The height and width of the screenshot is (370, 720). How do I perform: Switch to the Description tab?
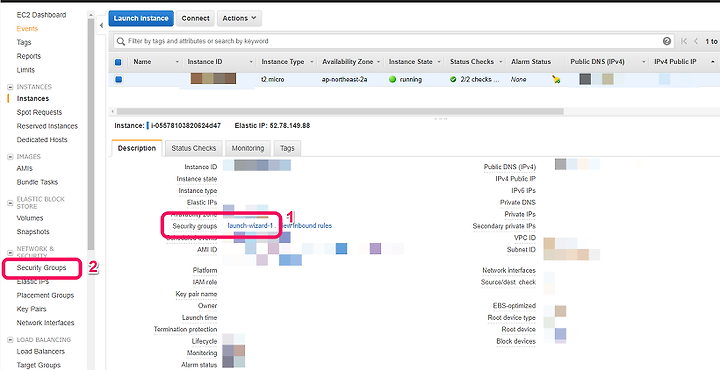tap(137, 148)
